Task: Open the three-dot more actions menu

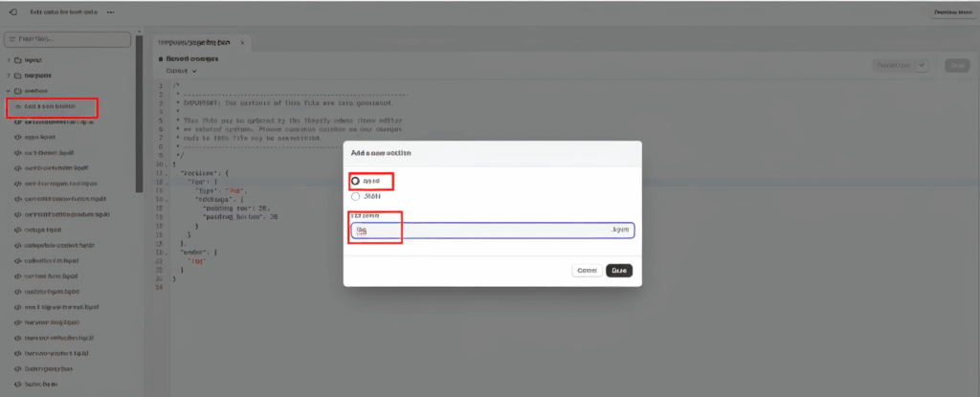Action: point(110,12)
